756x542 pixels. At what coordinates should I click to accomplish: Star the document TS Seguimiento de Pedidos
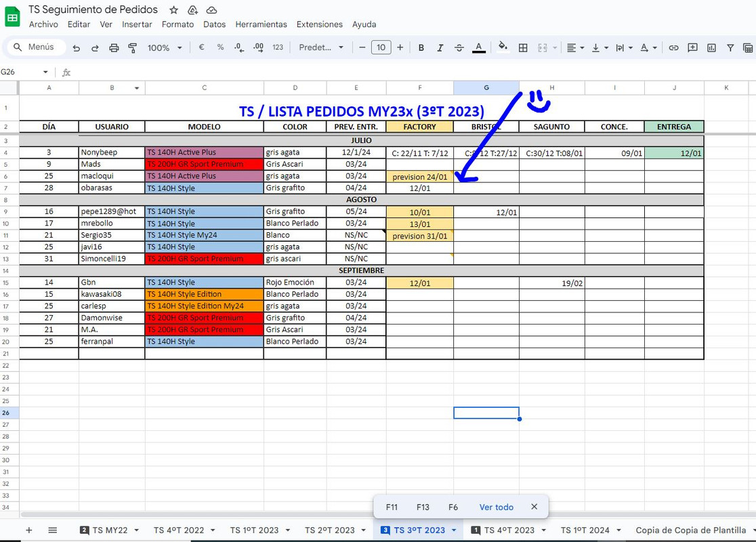(174, 10)
